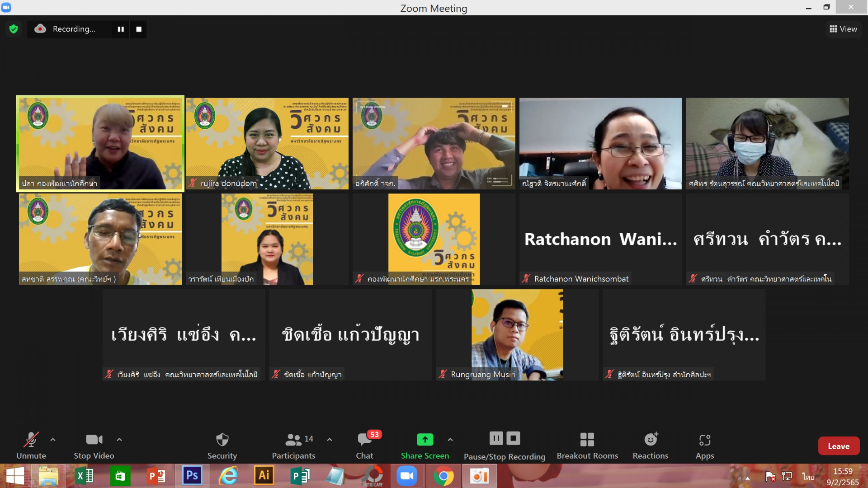
Task: Switch the ไทย input language indicator
Action: pyautogui.click(x=808, y=477)
